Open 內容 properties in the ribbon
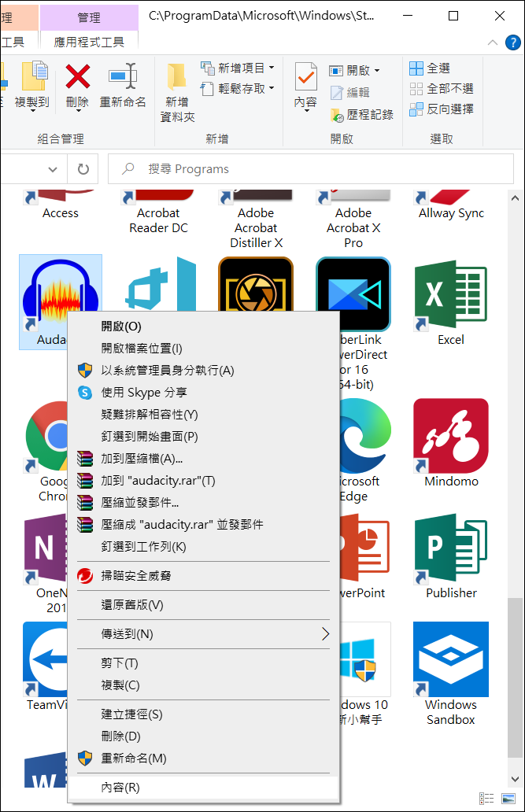The height and width of the screenshot is (812, 525). click(305, 86)
